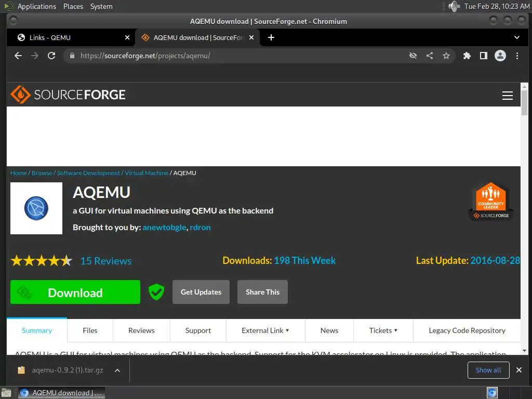The height and width of the screenshot is (399, 532).
Task: Open the Applications menu
Action: point(37,6)
